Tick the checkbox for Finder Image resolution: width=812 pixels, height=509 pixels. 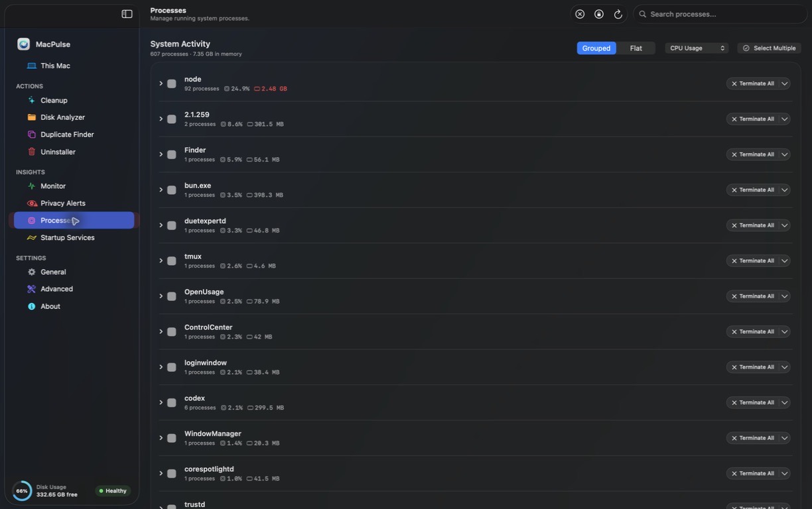pyautogui.click(x=171, y=154)
